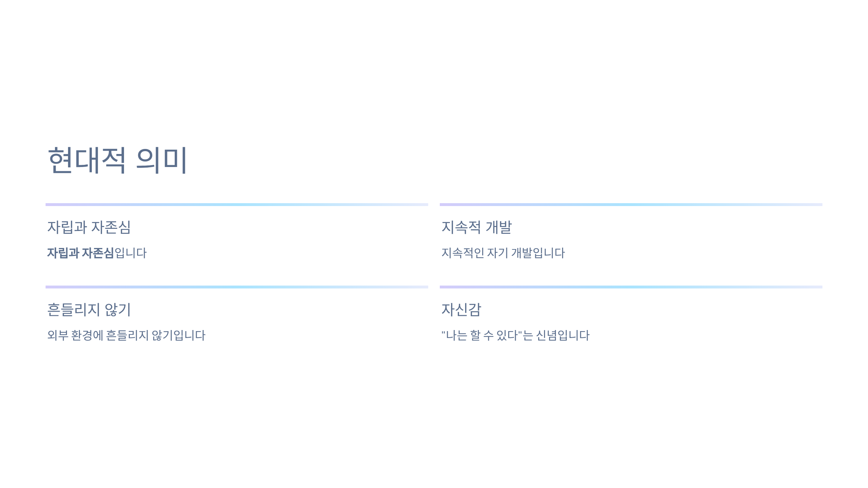Click the text 지속적인 자기 개발입니다
Image resolution: width=868 pixels, height=488 pixels.
tap(503, 253)
